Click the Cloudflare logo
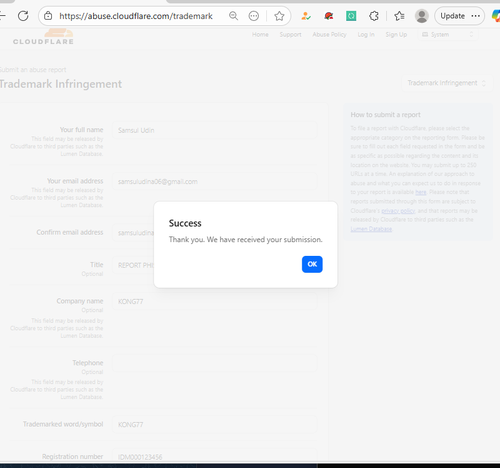The image size is (500, 468). 43,37
